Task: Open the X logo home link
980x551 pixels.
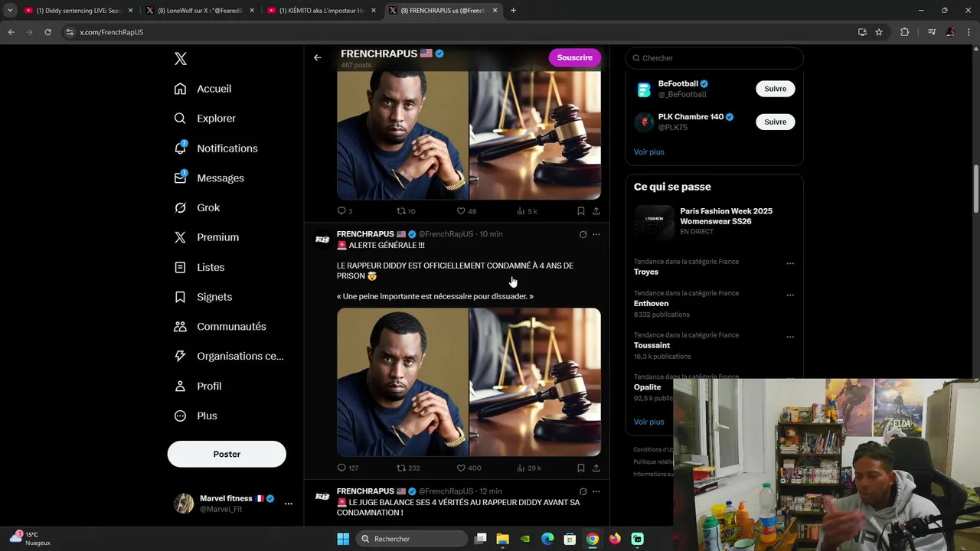Action: (180, 59)
